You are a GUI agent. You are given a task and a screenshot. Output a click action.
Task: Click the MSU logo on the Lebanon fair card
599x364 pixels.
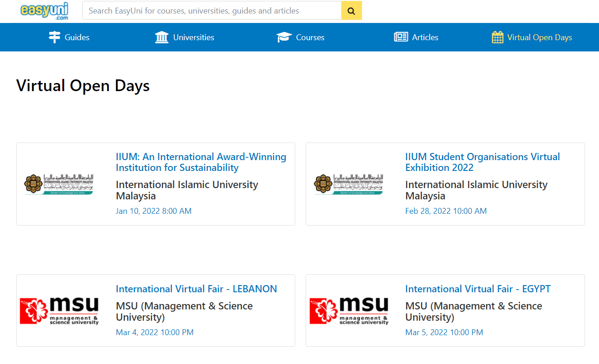pyautogui.click(x=59, y=310)
